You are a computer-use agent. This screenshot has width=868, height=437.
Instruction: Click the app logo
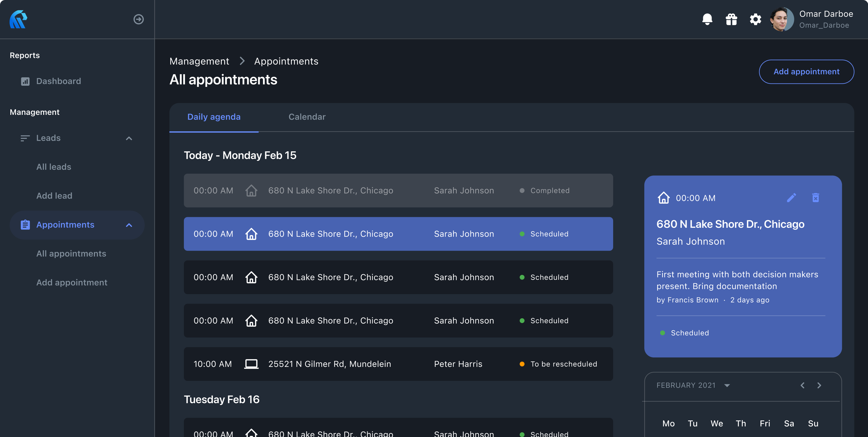19,19
